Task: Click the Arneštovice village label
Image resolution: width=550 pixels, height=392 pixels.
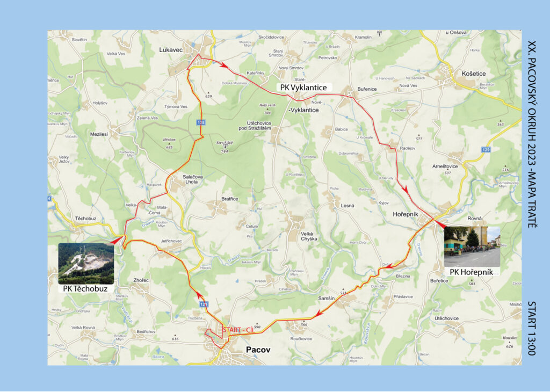Action: coord(445,166)
